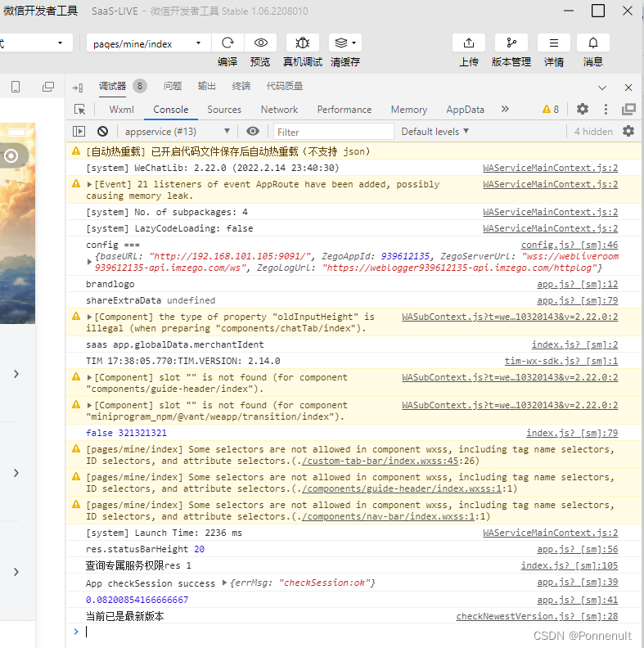Select the 调试器 debugger tab
Image resolution: width=644 pixels, height=648 pixels.
(112, 86)
